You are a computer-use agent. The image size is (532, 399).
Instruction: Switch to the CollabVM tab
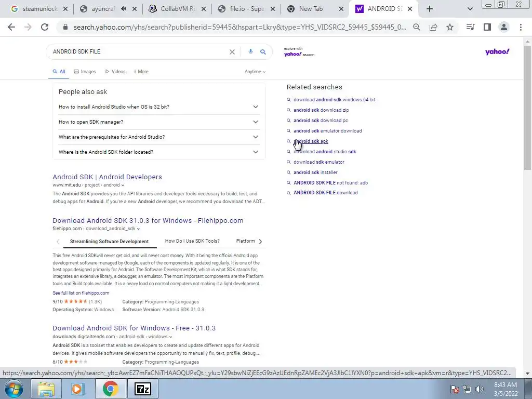pos(177,9)
